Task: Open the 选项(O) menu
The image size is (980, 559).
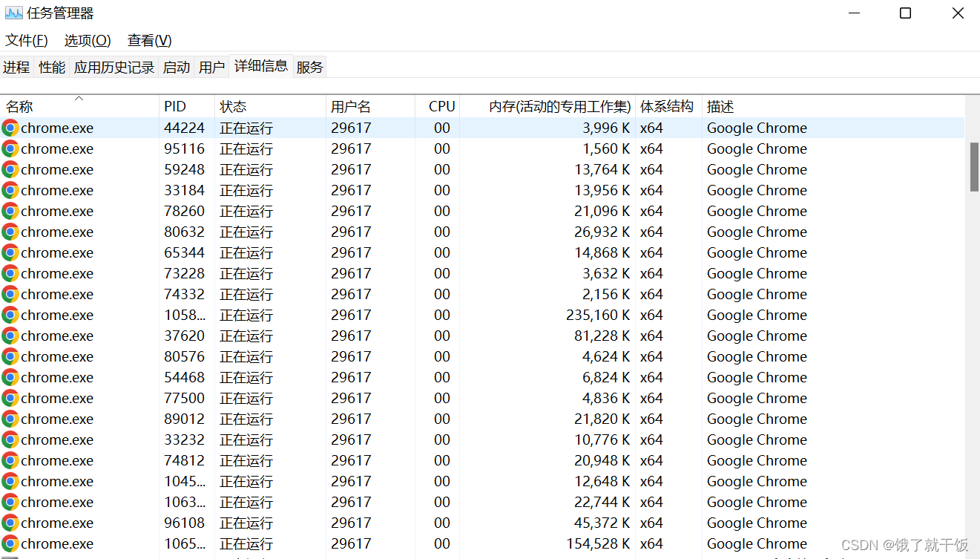Action: [88, 40]
